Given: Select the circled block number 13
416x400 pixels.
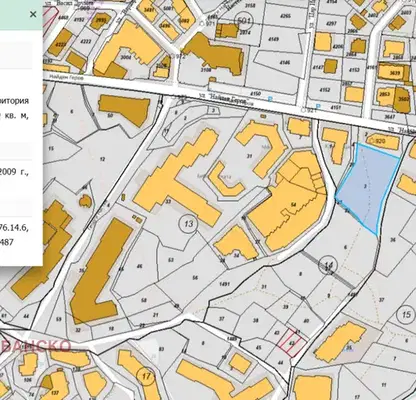Looking at the screenshot, I should pos(189,223).
